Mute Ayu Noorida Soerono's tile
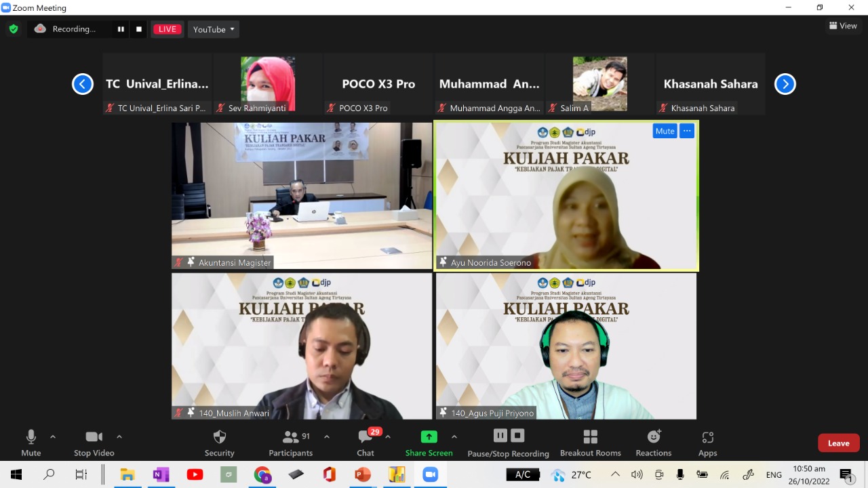 pos(665,131)
